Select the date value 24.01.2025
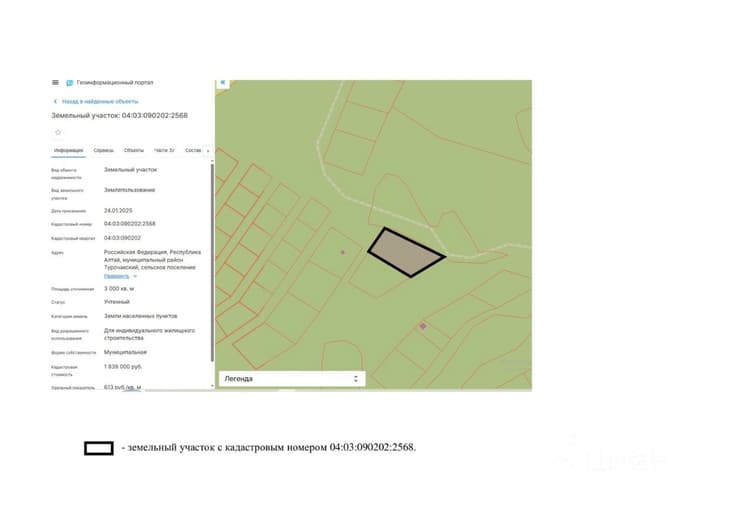The width and height of the screenshot is (750, 530). click(118, 210)
